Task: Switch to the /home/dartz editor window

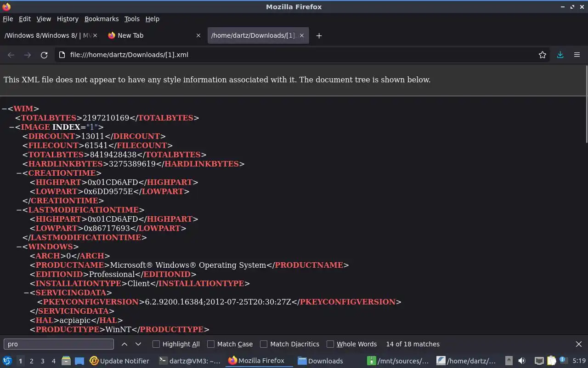Action: coord(466,361)
